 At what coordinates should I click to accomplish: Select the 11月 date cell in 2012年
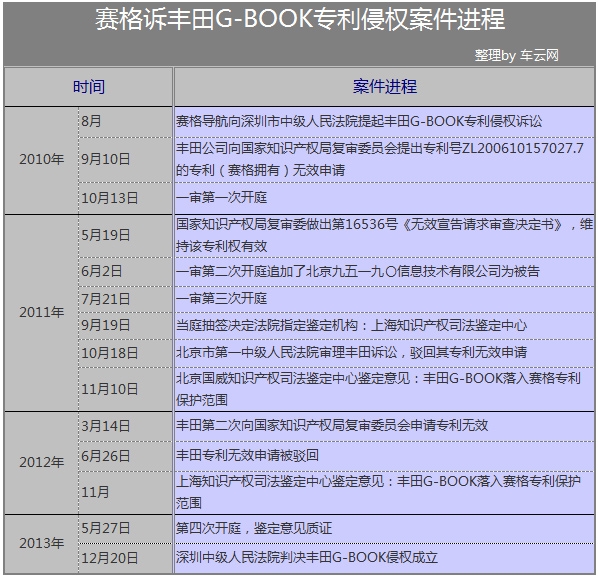[125, 493]
